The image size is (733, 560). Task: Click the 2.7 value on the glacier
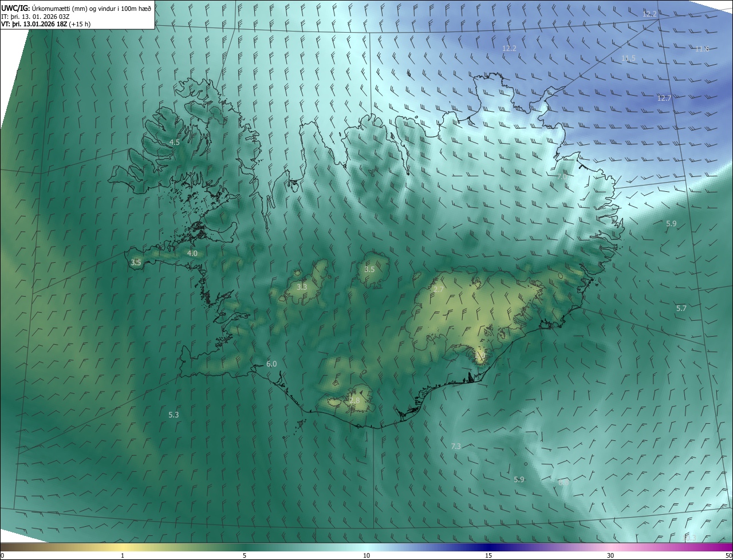[x=438, y=290]
